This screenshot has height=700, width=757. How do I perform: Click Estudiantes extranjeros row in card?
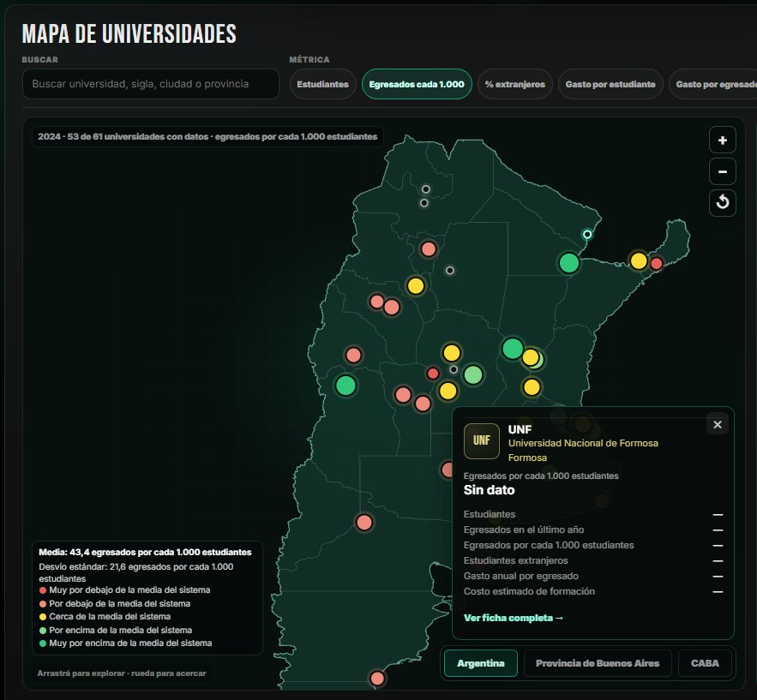[x=593, y=560]
